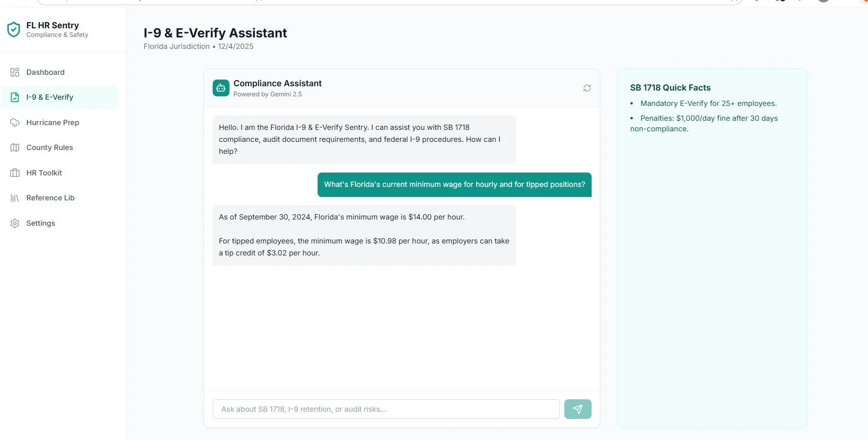Click the assistant greeting message bubble
The image size is (868, 440).
pos(364,139)
